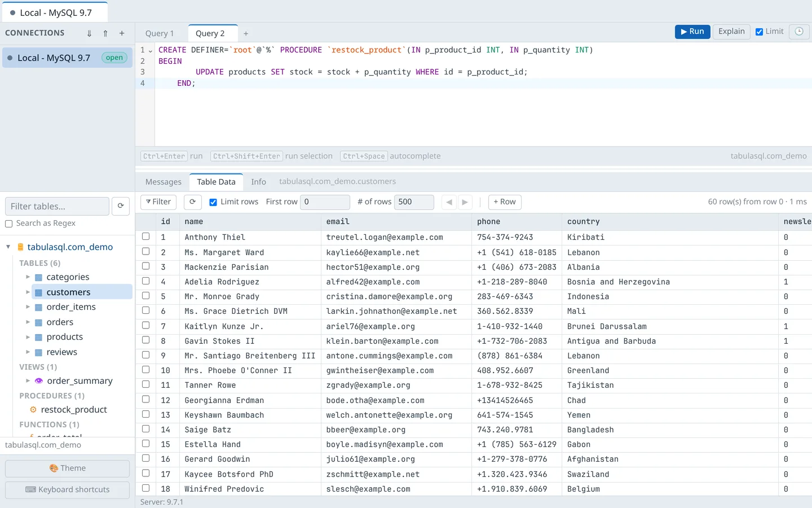The image size is (812, 508).
Task: Click the order_items table icon
Action: click(x=38, y=307)
